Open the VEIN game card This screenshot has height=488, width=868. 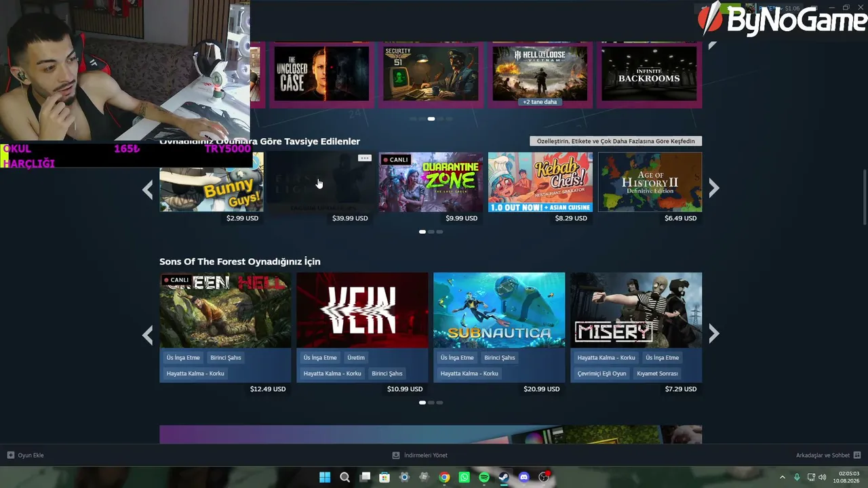[x=362, y=310]
